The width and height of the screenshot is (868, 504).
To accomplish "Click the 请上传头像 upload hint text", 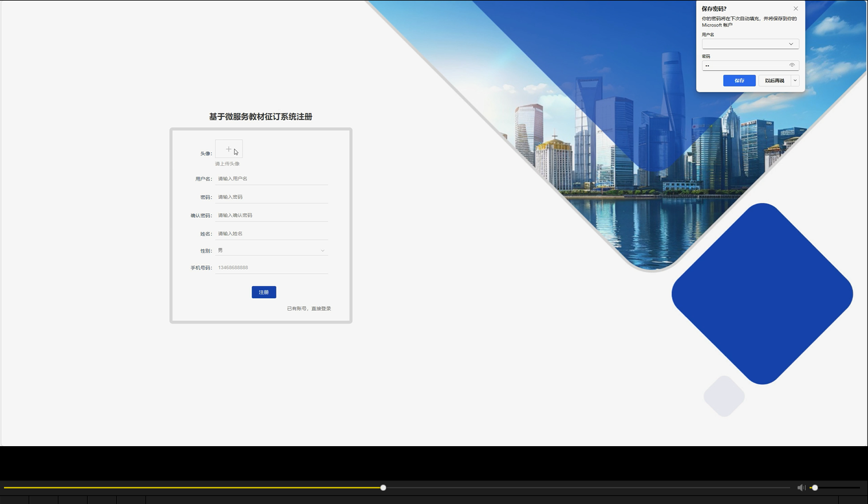I will 227,163.
